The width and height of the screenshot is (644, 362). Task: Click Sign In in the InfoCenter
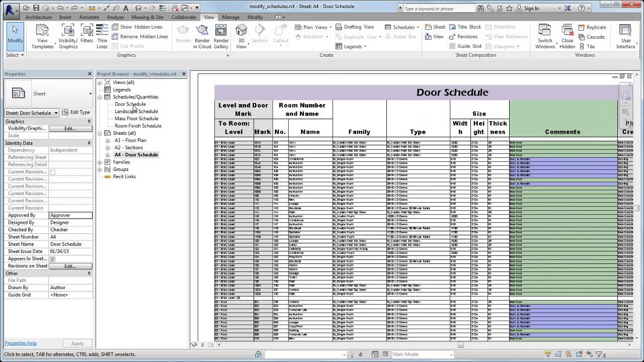tap(531, 8)
